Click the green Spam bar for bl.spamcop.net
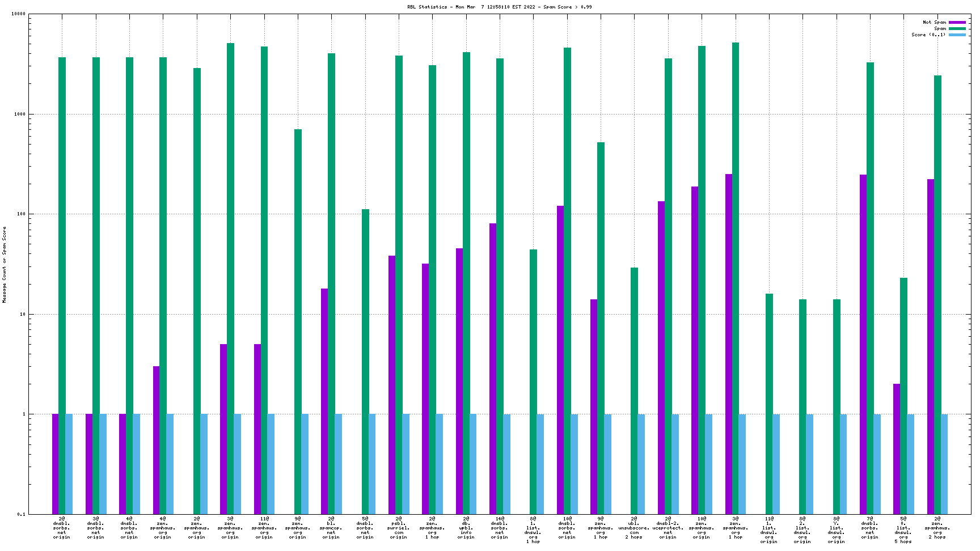980x551 pixels. pyautogui.click(x=331, y=283)
